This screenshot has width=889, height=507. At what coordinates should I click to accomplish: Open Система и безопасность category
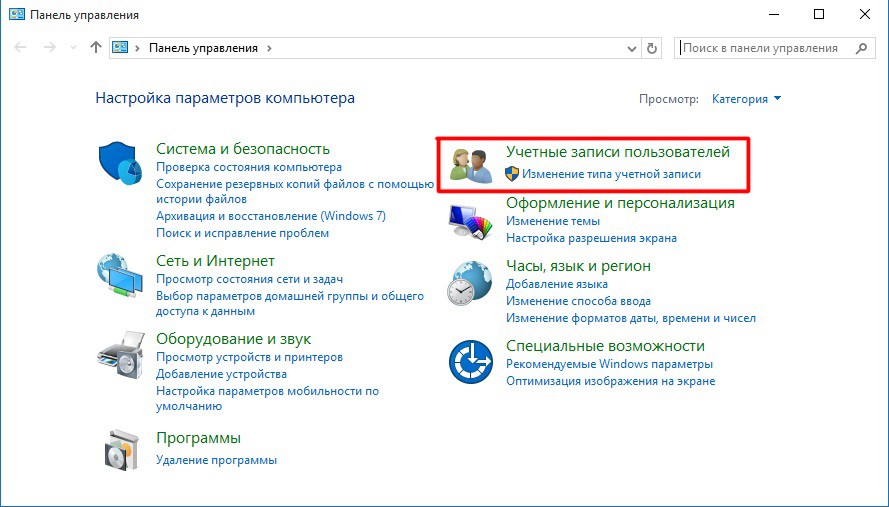point(243,149)
